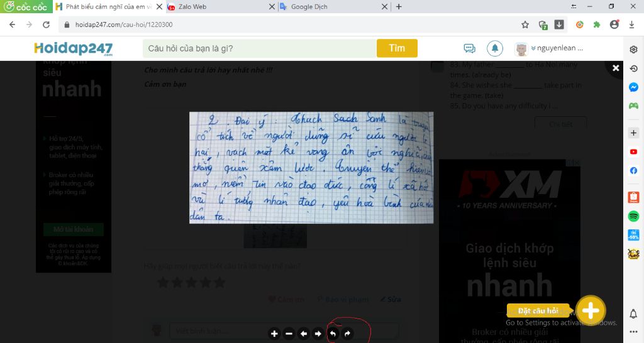
Task: Open the sidebar history icon
Action: 633,68
